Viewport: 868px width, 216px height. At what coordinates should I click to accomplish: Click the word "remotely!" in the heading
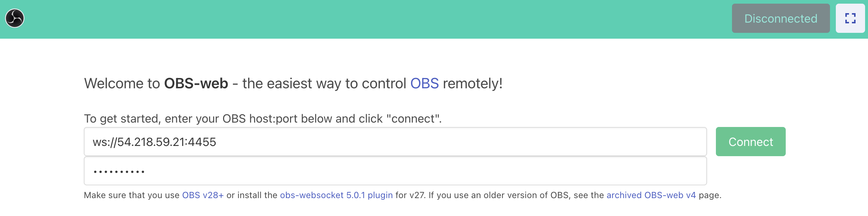pyautogui.click(x=472, y=84)
